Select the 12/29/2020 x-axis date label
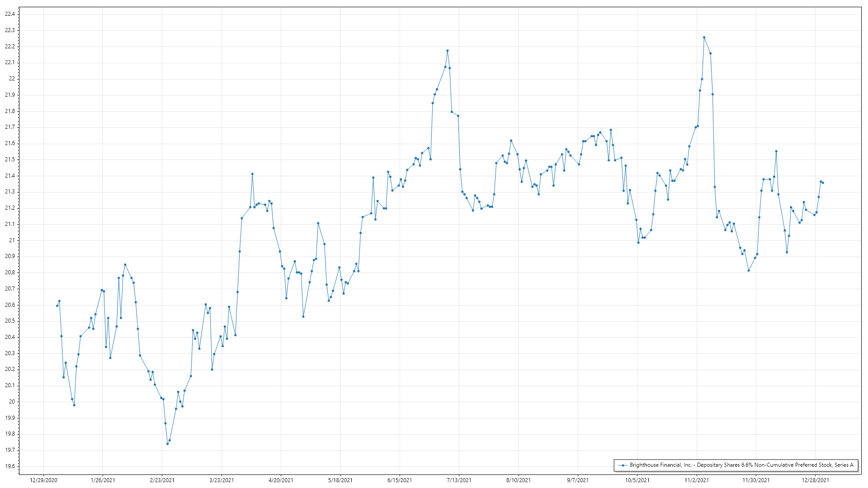Screen dimensions: 868x488 click(43, 480)
